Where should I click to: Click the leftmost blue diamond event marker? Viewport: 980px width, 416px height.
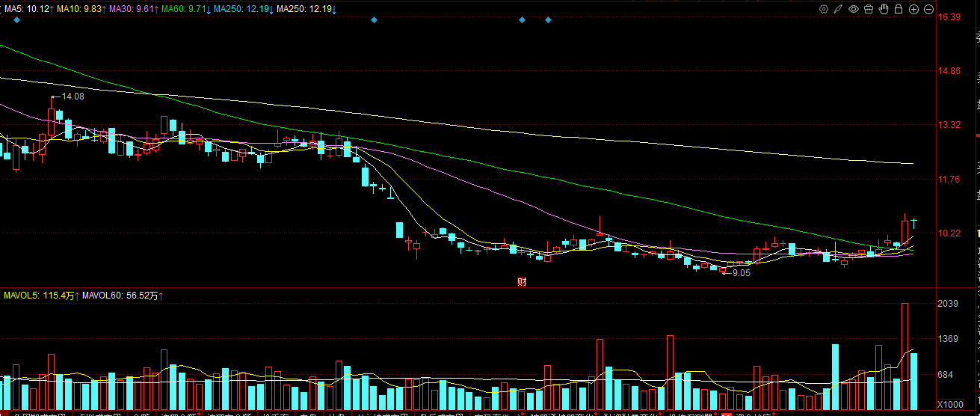(x=16, y=19)
